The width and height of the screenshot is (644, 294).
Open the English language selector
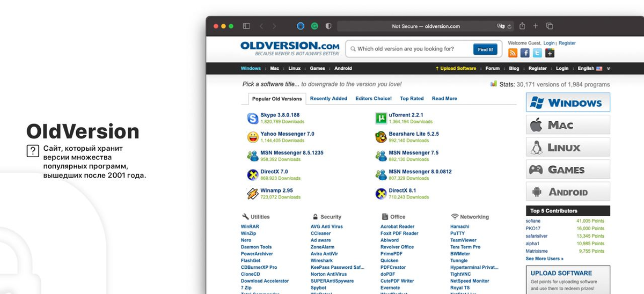(590, 69)
